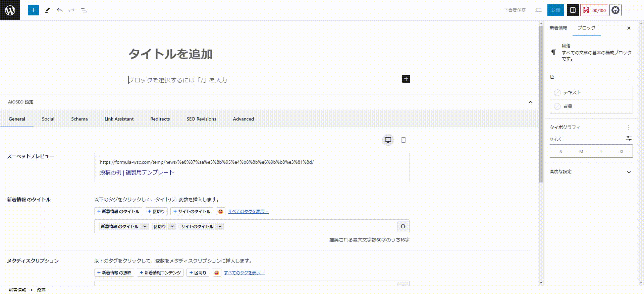Click the black add block button
The height and width of the screenshot is (294, 644).
[x=406, y=79]
